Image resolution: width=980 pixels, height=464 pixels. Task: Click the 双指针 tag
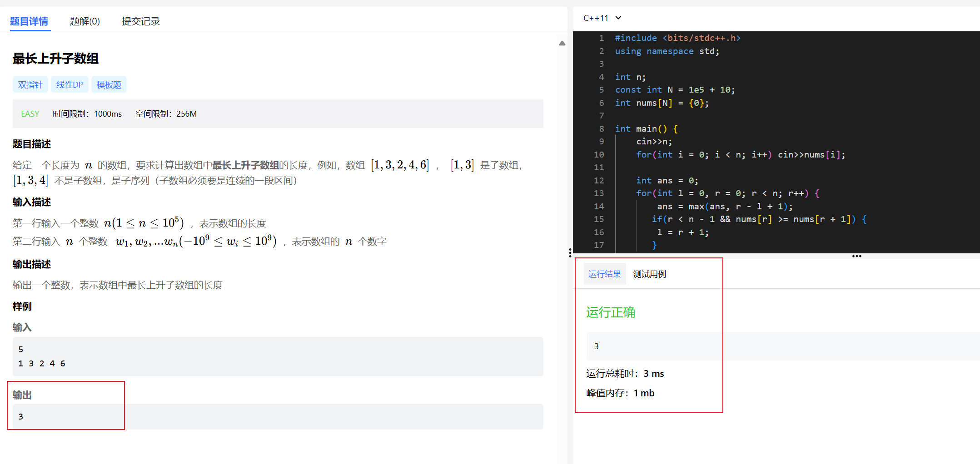(30, 85)
